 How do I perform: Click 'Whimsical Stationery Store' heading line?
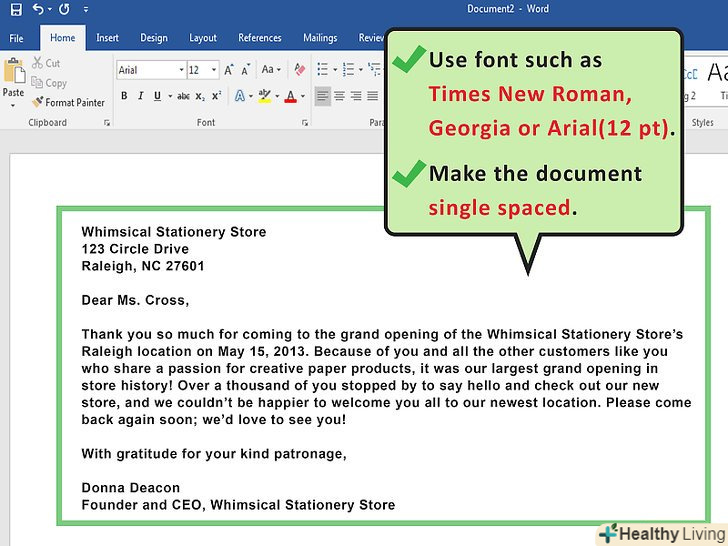click(174, 232)
